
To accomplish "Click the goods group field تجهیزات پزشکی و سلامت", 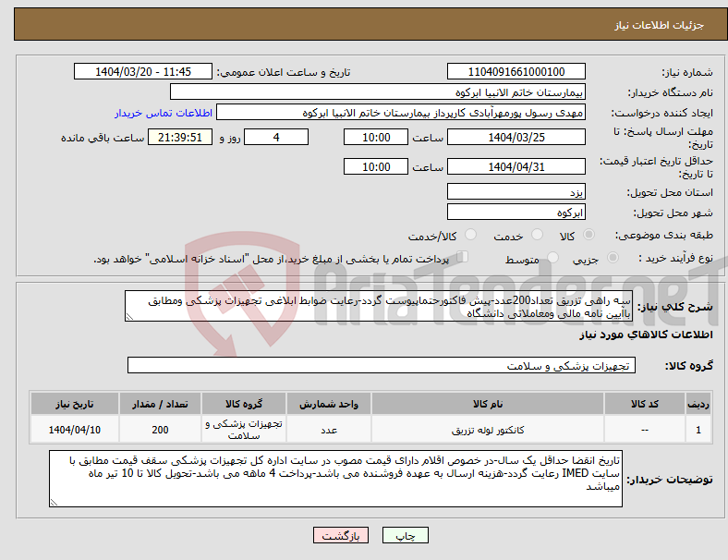I will (382, 365).
